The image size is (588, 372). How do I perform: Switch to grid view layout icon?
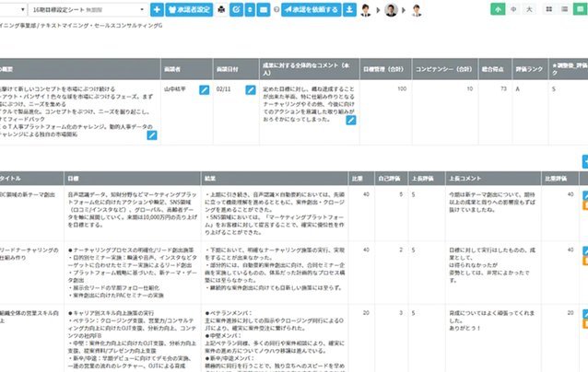549,9
